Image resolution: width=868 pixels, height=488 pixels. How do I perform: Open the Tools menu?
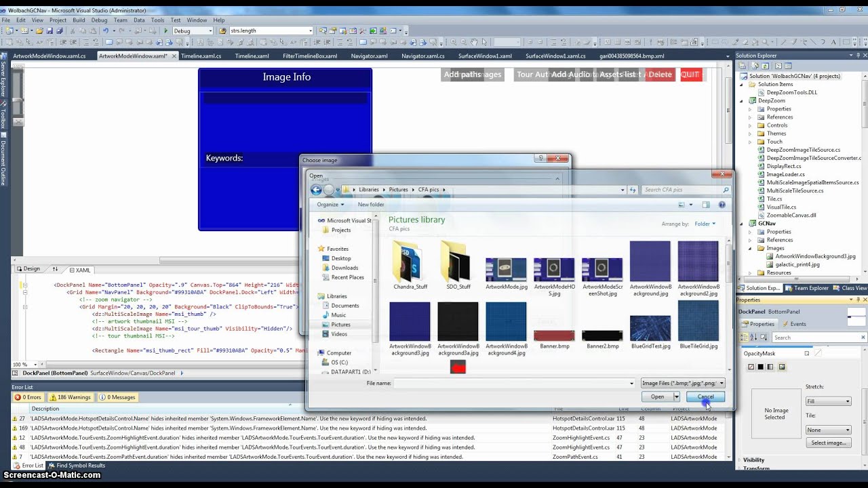[x=157, y=20]
